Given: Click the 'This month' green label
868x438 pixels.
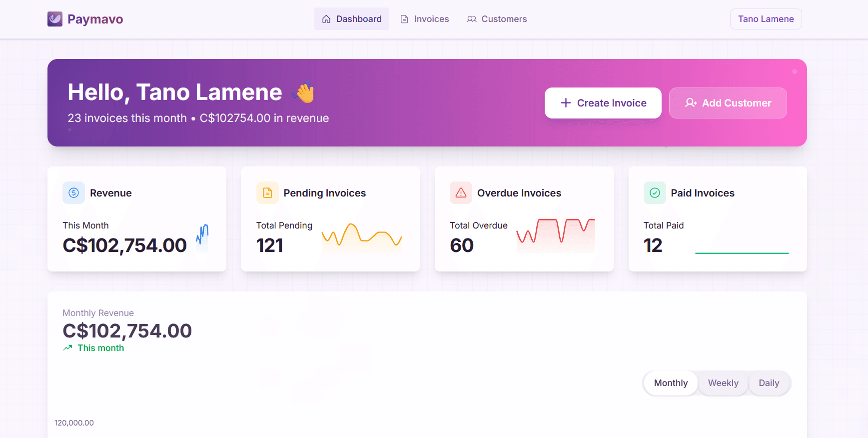Looking at the screenshot, I should (x=101, y=348).
